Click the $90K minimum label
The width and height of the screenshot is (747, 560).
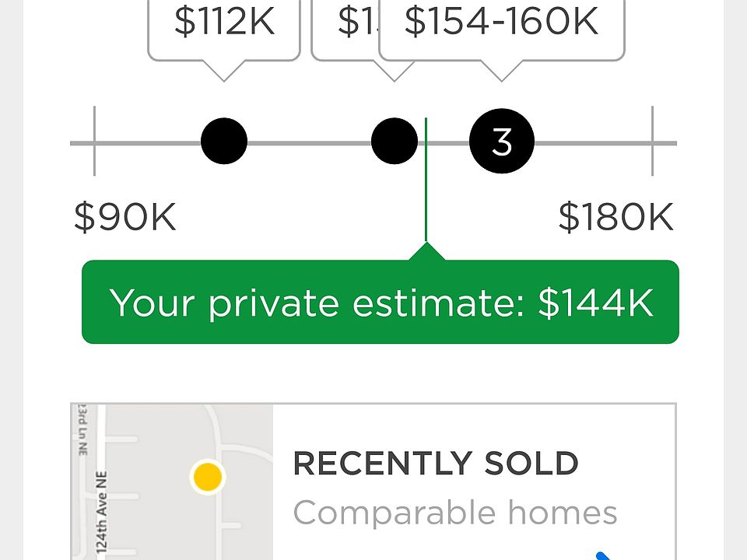tap(124, 217)
